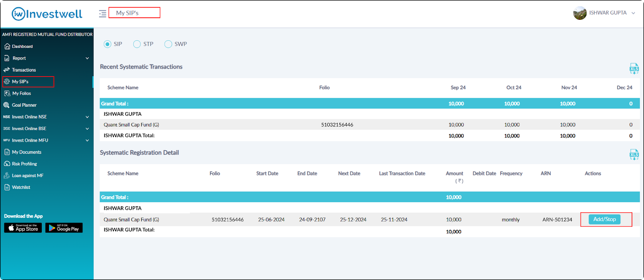Click the Report icon in sidebar
644x280 pixels.
7,58
